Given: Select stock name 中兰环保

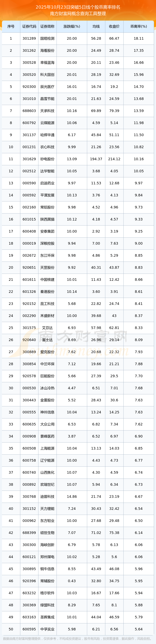Looking at the screenshot, I should (x=47, y=364).
